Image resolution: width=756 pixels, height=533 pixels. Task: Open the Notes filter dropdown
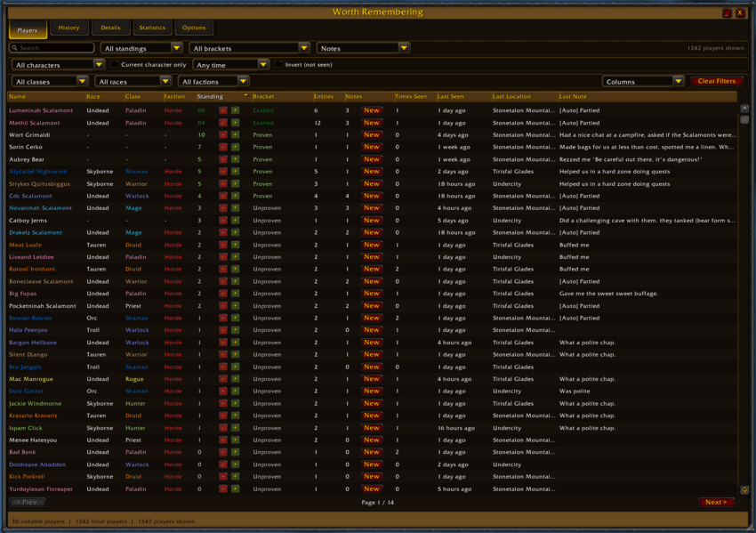point(363,48)
